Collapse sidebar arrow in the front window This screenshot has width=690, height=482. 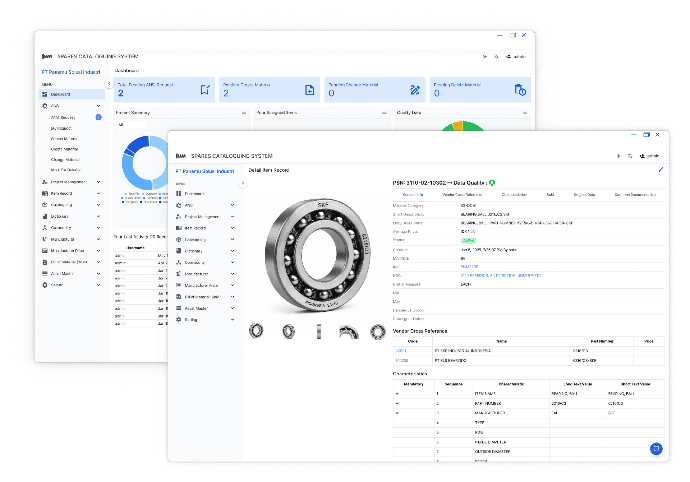pos(242,183)
